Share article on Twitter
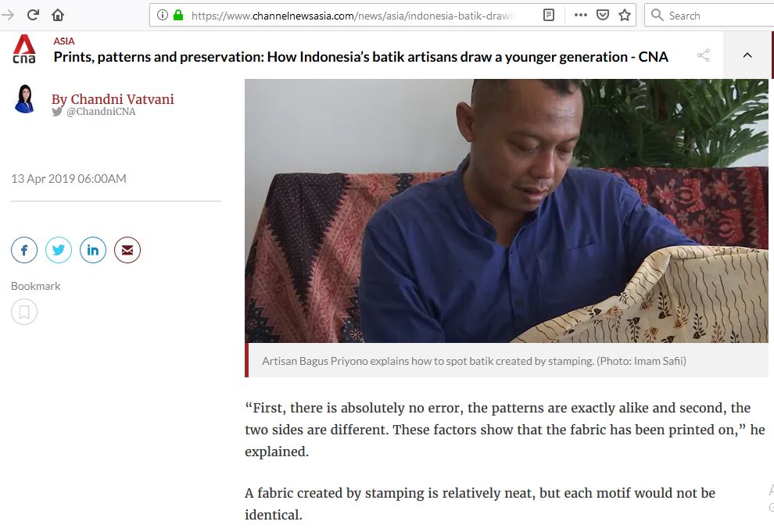Viewport: 774px width, 532px height. [x=59, y=250]
